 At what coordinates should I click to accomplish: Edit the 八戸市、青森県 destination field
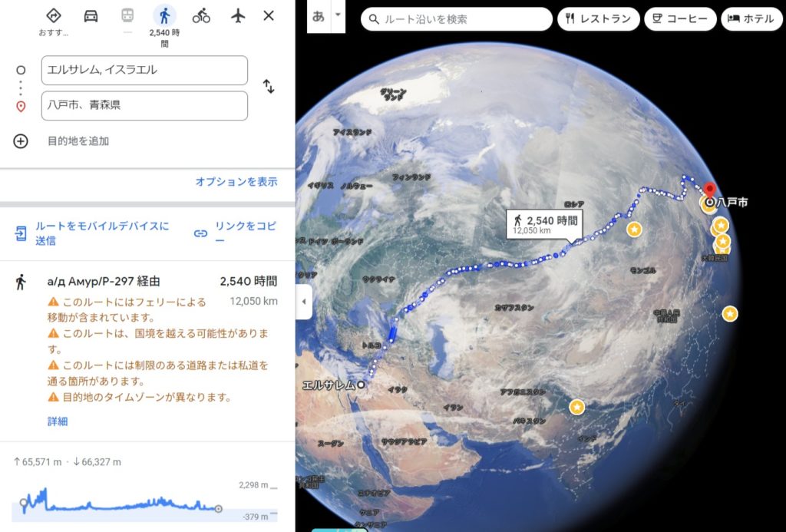tap(144, 106)
